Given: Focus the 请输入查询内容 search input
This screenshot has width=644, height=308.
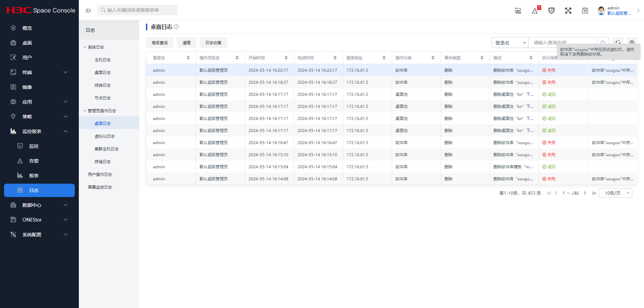Looking at the screenshot, I should tap(563, 43).
